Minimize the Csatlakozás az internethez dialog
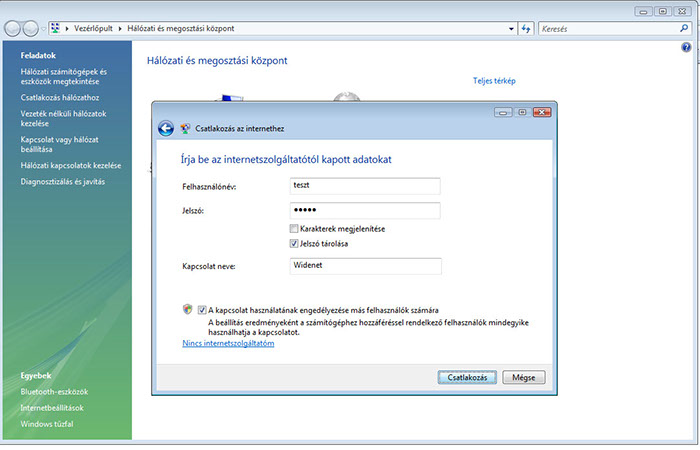700x450 pixels. [x=503, y=112]
